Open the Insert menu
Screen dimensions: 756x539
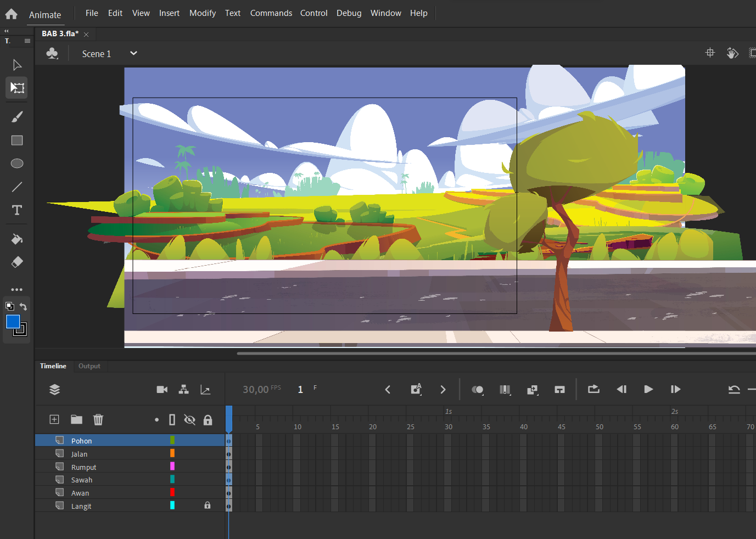tap(170, 13)
